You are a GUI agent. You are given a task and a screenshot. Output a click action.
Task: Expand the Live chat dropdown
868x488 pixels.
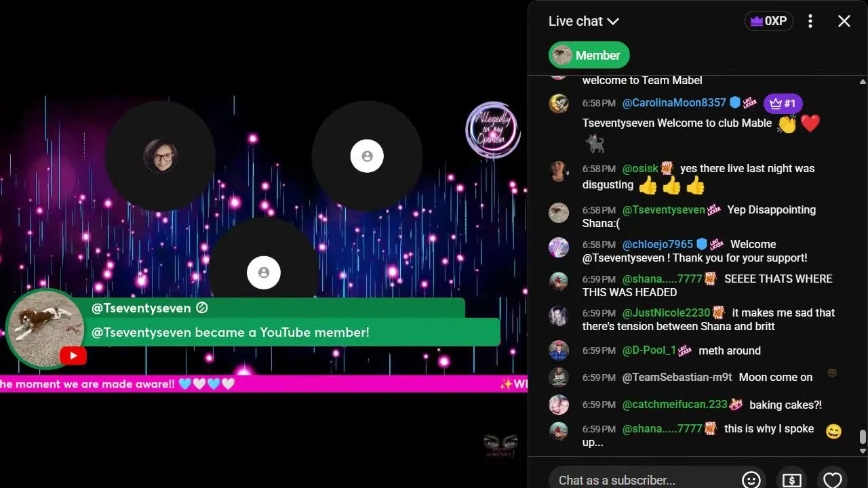point(583,21)
